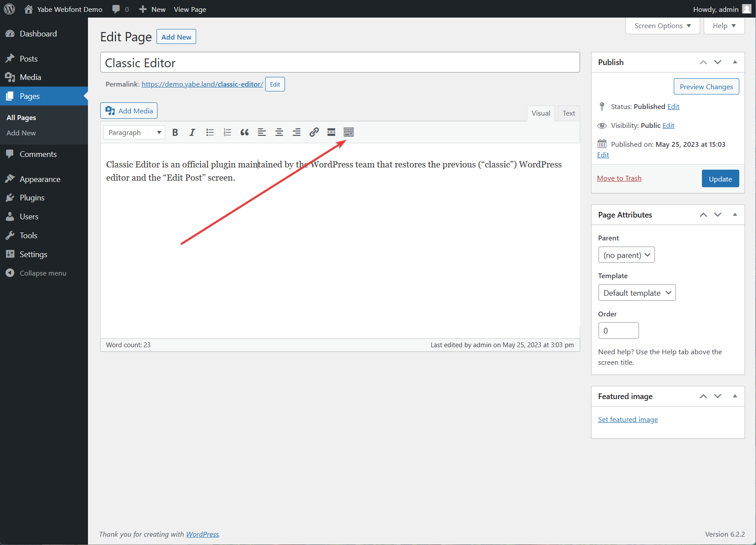Collapse the Featured image panel
756x545 pixels.
click(735, 396)
